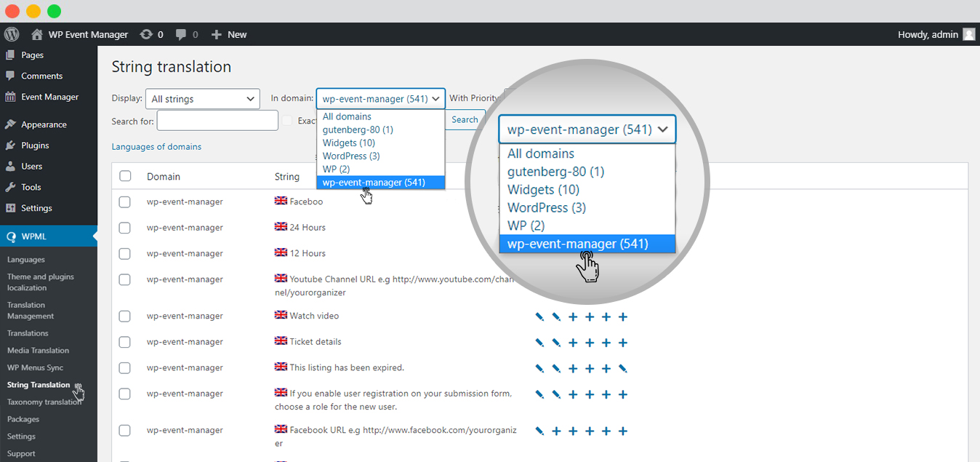
Task: Open WP Menus Sync in WPML submenu
Action: pos(35,367)
